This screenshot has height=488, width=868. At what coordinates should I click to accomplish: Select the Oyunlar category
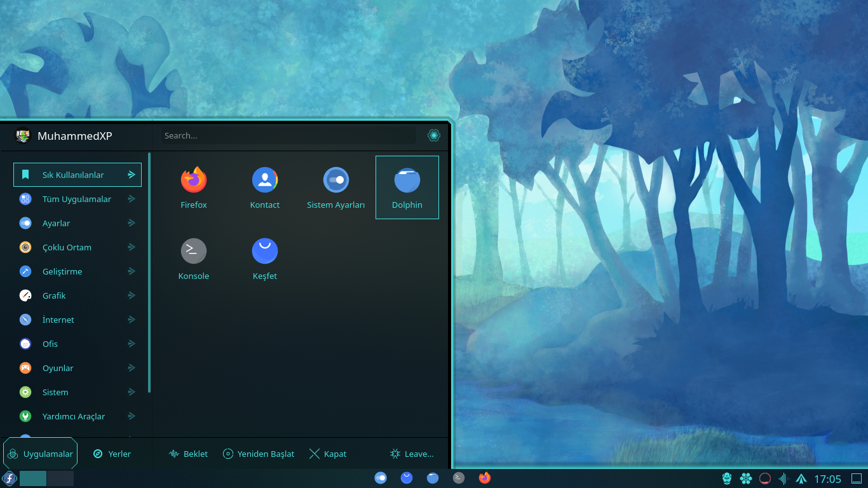pyautogui.click(x=78, y=368)
